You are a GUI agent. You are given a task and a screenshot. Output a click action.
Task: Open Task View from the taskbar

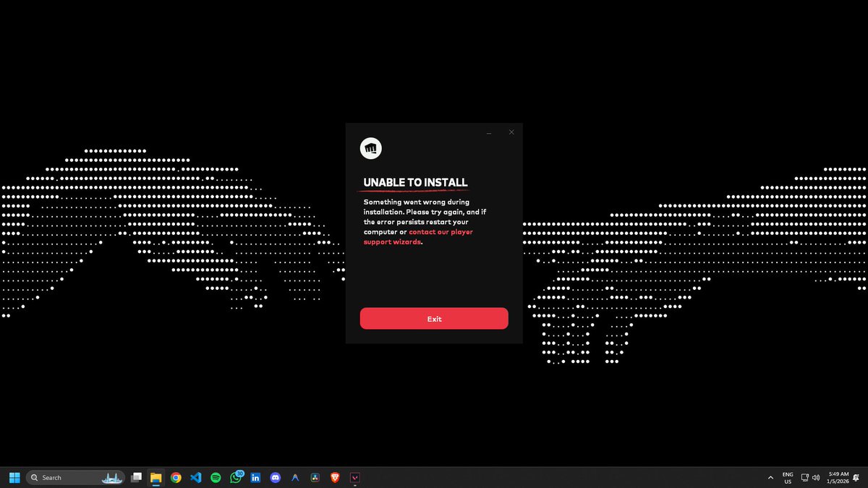(x=136, y=477)
